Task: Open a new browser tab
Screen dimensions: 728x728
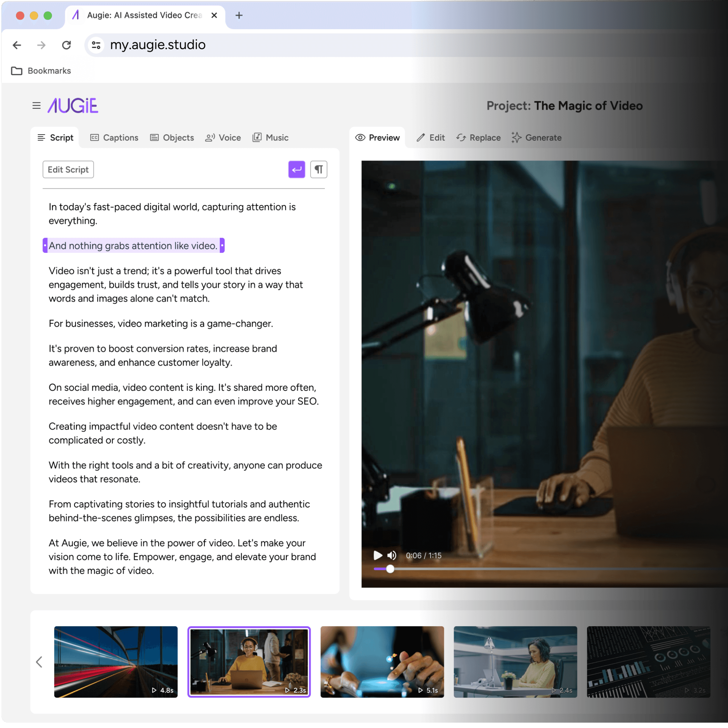Action: 239,15
